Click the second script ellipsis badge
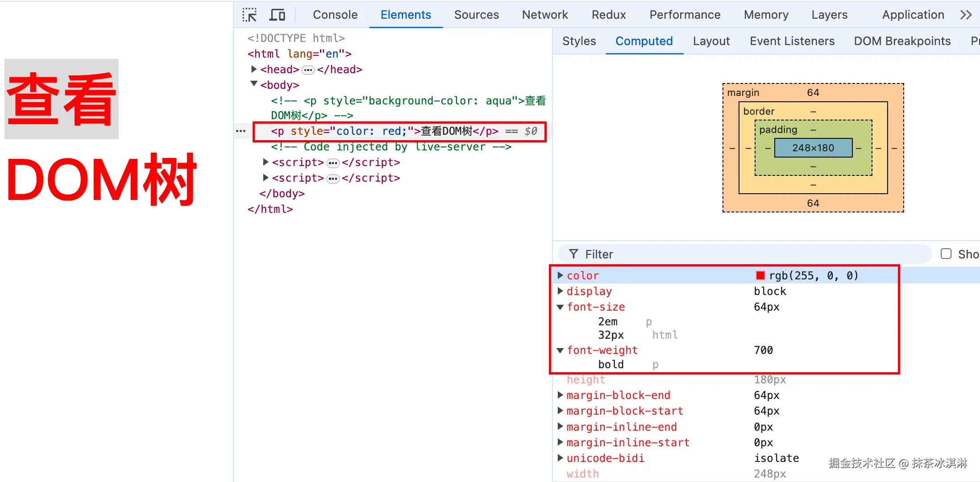The height and width of the screenshot is (482, 980). point(333,179)
